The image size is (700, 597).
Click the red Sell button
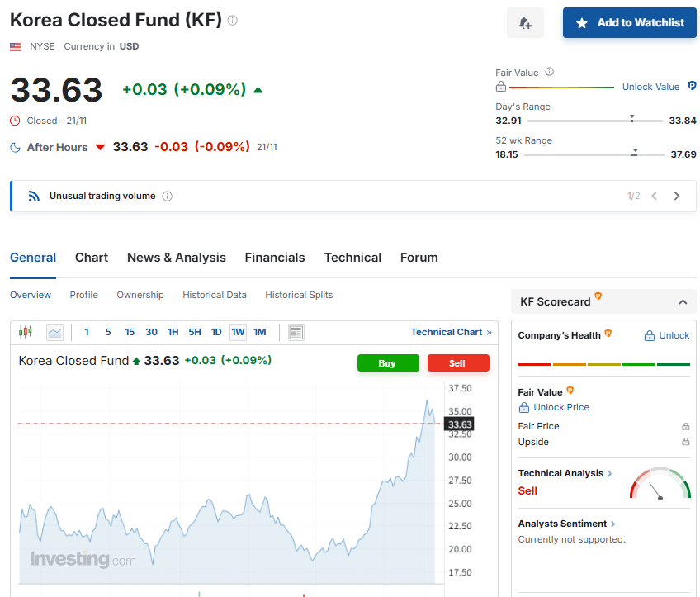(x=458, y=363)
